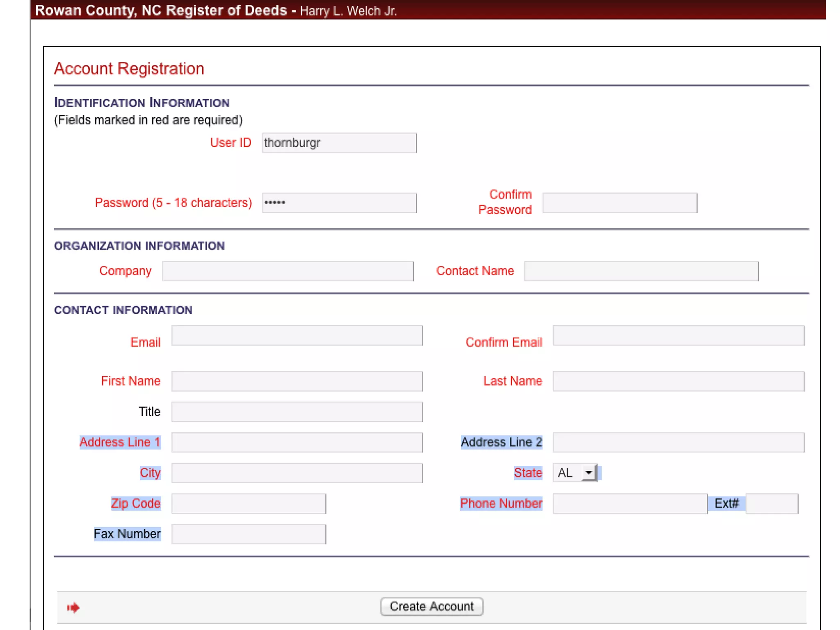The width and height of the screenshot is (840, 630).
Task: Select the Address Line 2 field
Action: [678, 442]
